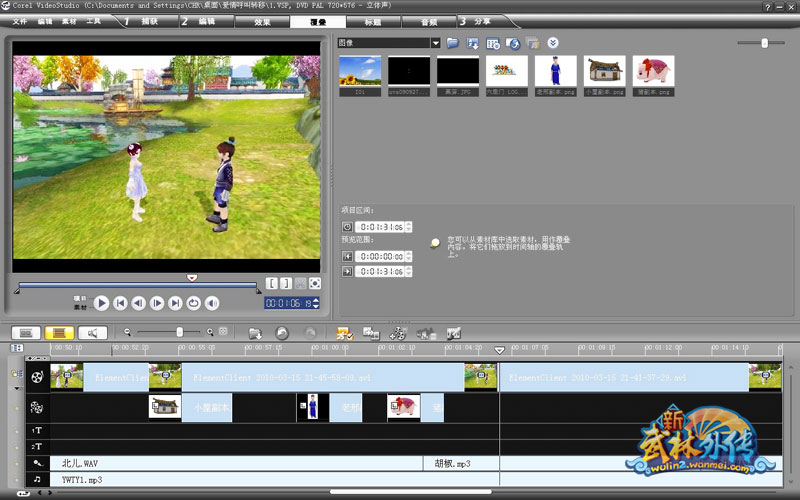Select the overlay track icon
The height and width of the screenshot is (500, 800).
(x=37, y=407)
